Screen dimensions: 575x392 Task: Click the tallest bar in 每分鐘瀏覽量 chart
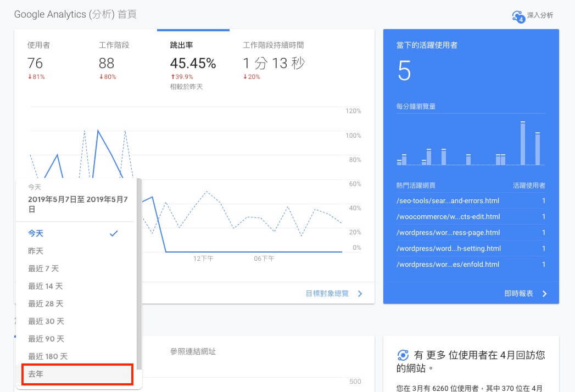pos(523,143)
